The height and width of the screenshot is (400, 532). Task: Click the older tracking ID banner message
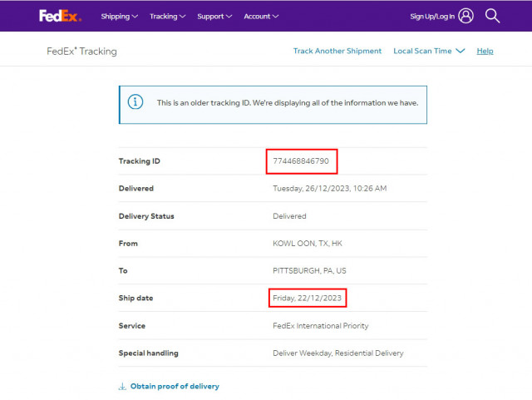point(287,103)
